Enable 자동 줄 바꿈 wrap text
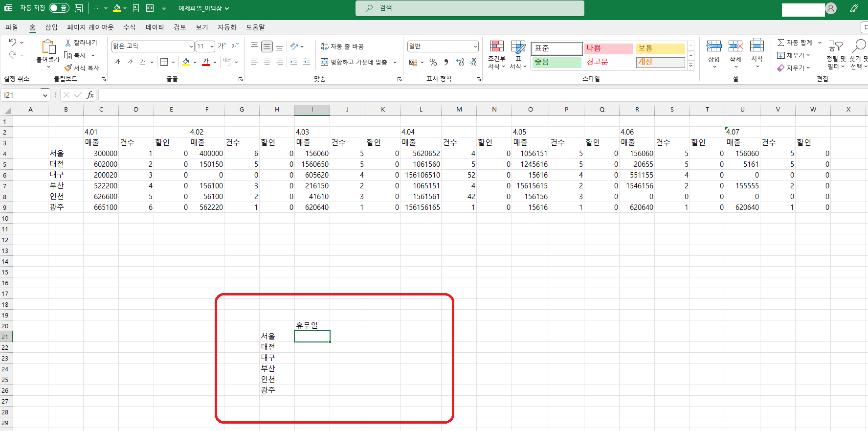Viewport: 868px width, 431px height. coord(342,46)
